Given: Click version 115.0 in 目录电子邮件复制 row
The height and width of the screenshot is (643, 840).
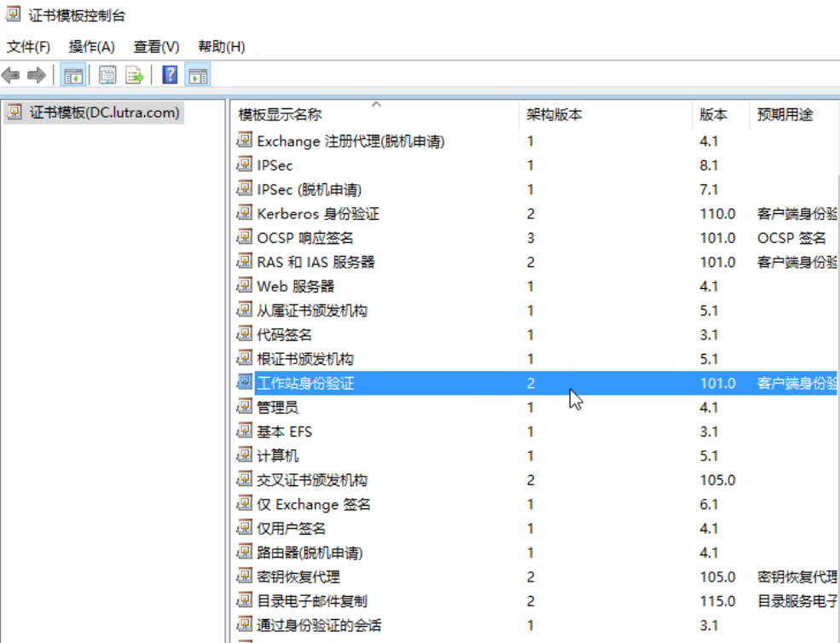Looking at the screenshot, I should (717, 601).
